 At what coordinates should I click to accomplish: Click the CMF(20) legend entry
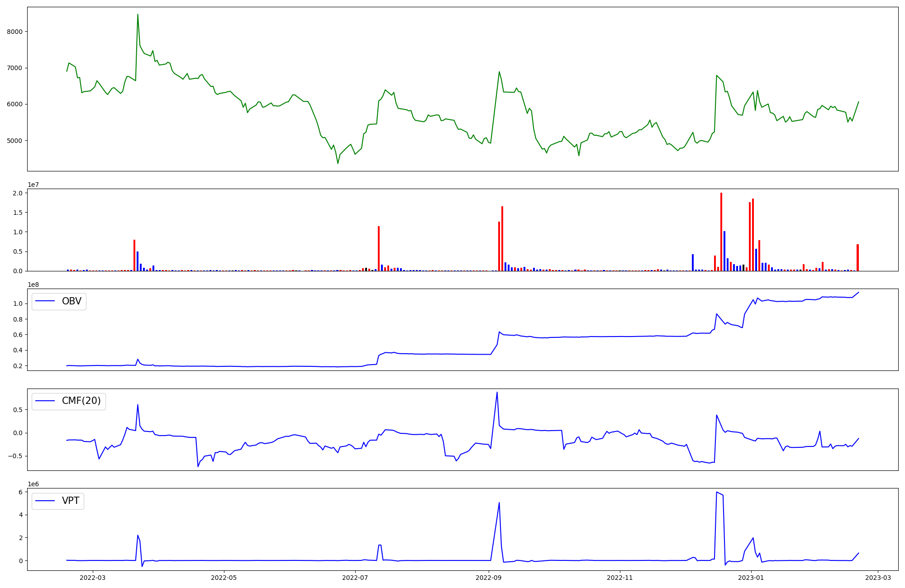tap(81, 401)
